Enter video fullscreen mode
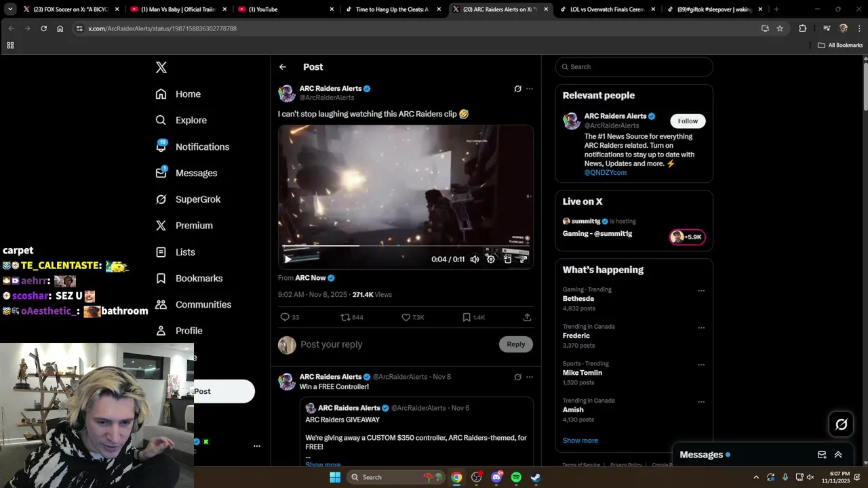The height and width of the screenshot is (488, 868). point(524,259)
